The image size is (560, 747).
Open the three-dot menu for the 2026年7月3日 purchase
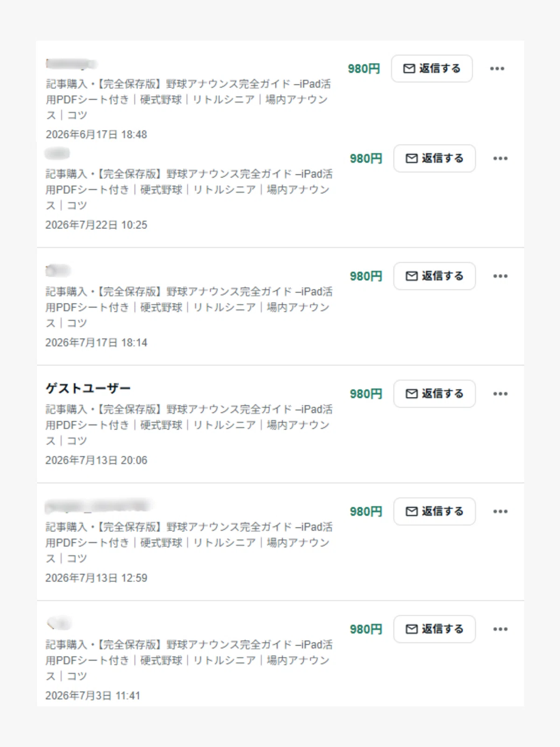click(x=500, y=629)
